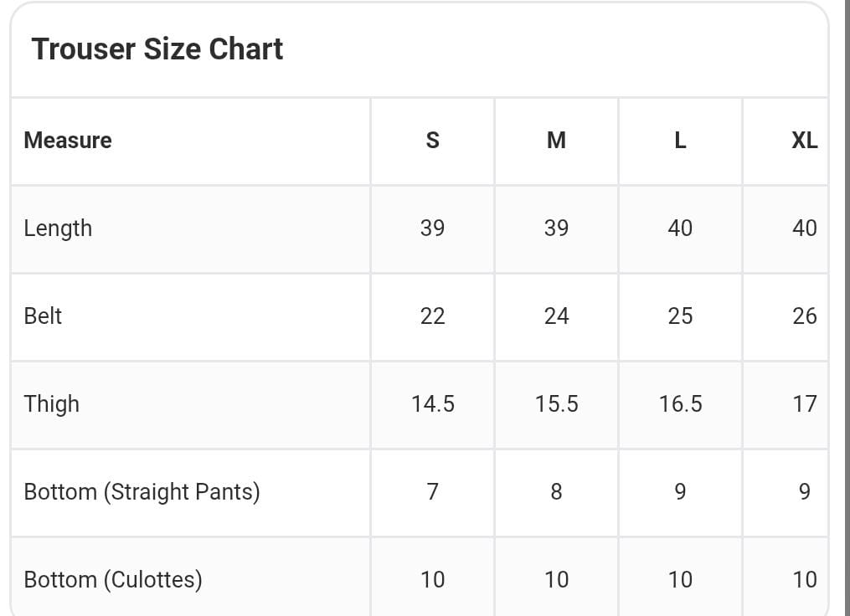Click the Bottom (Culottes) row label
850x616 pixels.
113,579
